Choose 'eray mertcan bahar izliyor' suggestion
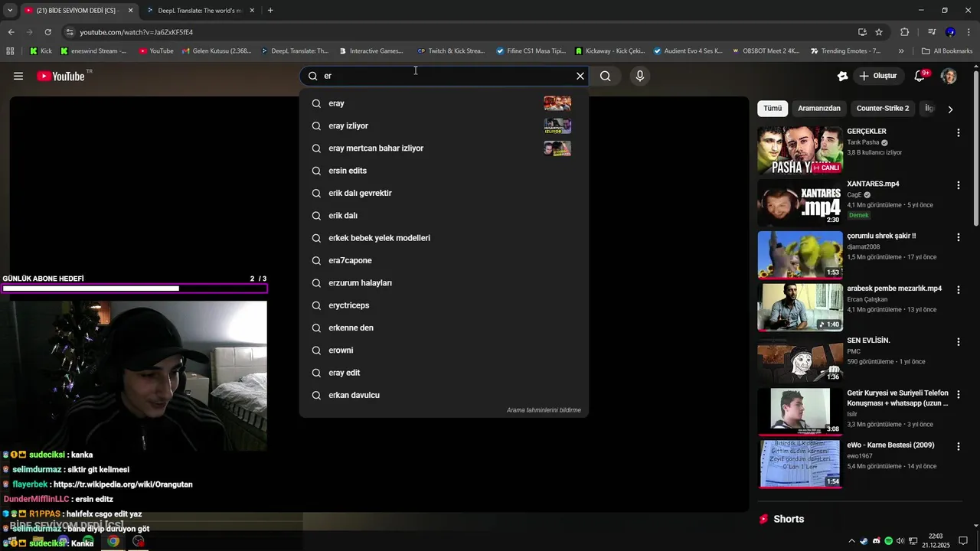This screenshot has width=980, height=551. pyautogui.click(x=444, y=148)
